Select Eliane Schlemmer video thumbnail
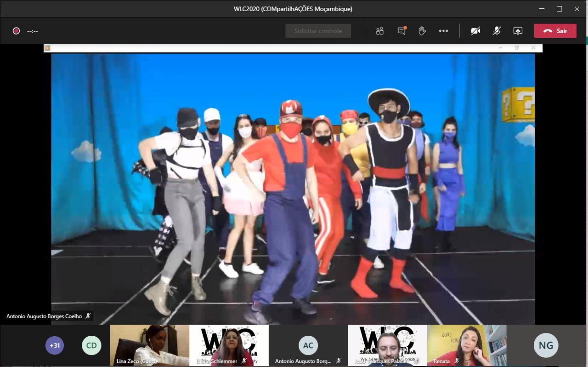588x367 pixels. 229,345
